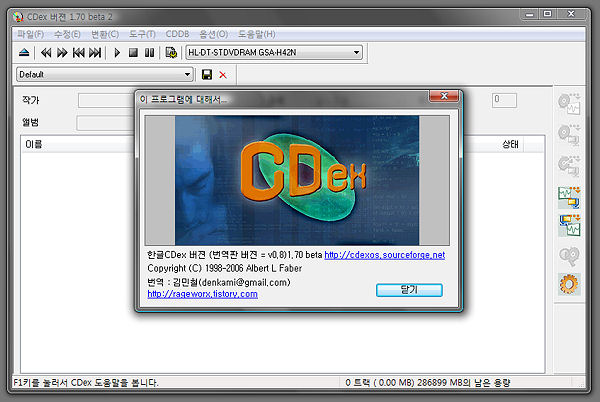Screen dimensions: 600x402
Task: Click the 앨범 album input field
Action: click(106, 123)
